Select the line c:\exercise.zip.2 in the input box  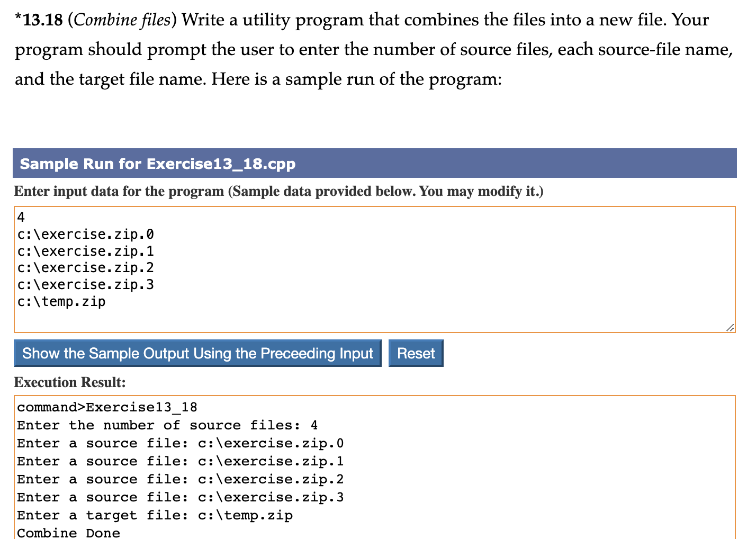point(85,268)
